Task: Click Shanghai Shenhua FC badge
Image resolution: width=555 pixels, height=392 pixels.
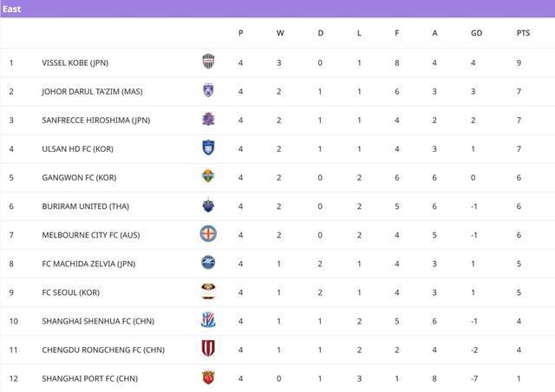Action: [208, 320]
